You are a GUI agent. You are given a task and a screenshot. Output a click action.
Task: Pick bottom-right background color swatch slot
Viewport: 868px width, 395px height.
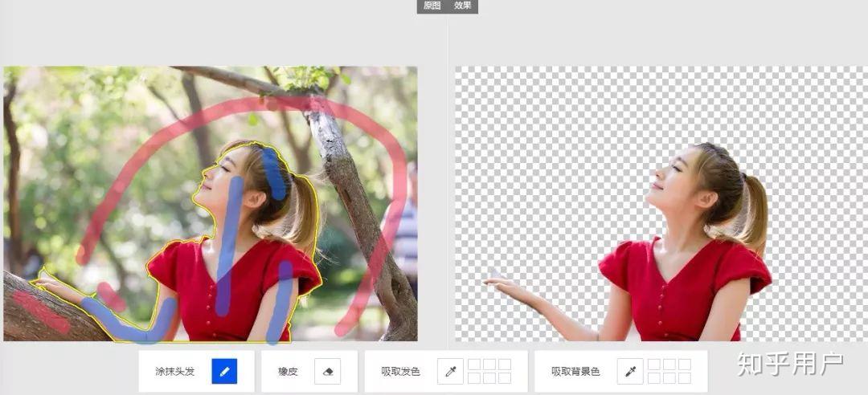[x=684, y=378]
